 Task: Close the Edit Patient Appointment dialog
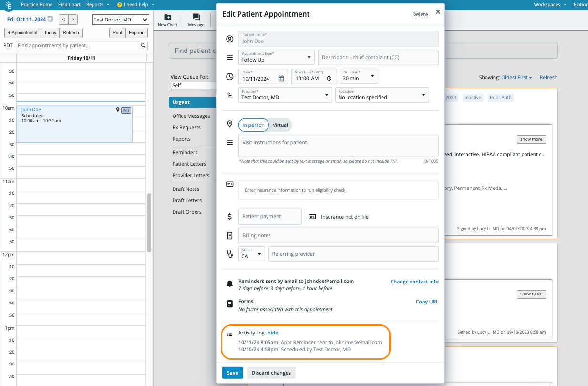[438, 12]
